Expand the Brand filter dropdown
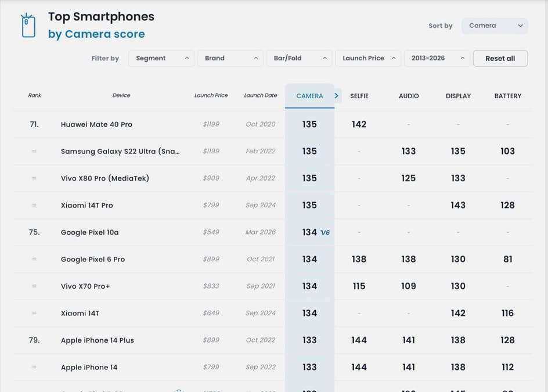The height and width of the screenshot is (392, 548). [x=230, y=58]
